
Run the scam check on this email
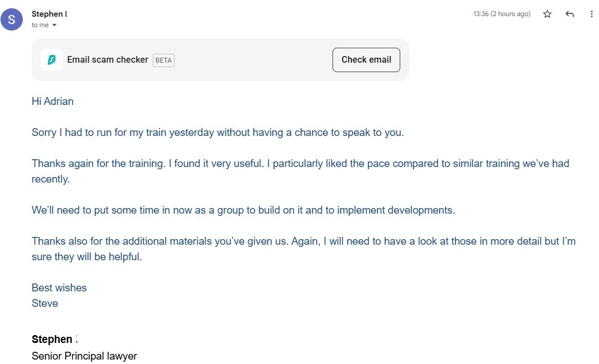point(366,59)
